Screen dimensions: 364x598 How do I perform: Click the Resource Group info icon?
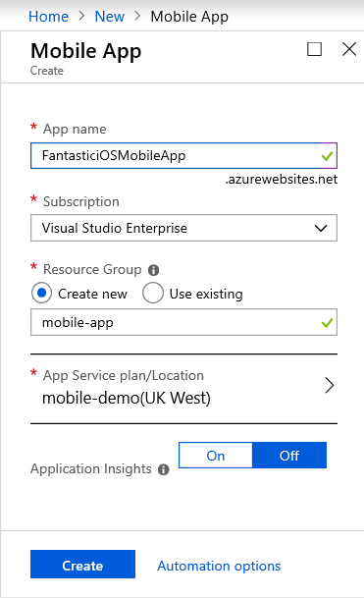tap(154, 270)
